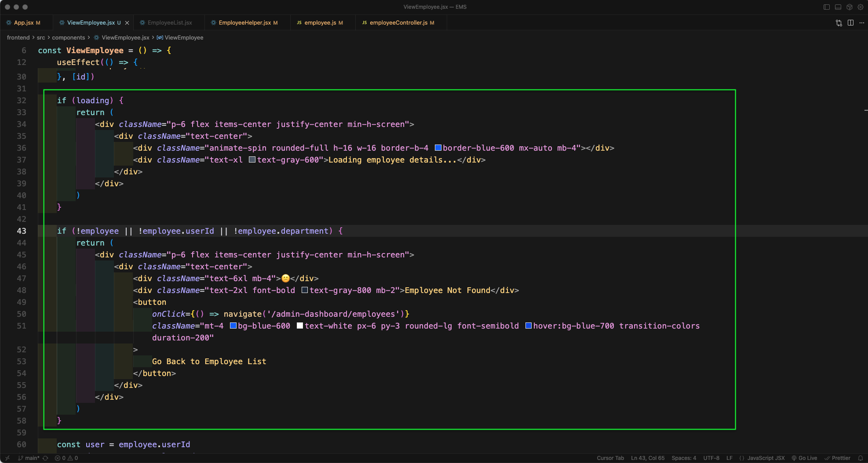The width and height of the screenshot is (868, 463).
Task: Open the editor More Actions ellipsis
Action: (x=862, y=23)
